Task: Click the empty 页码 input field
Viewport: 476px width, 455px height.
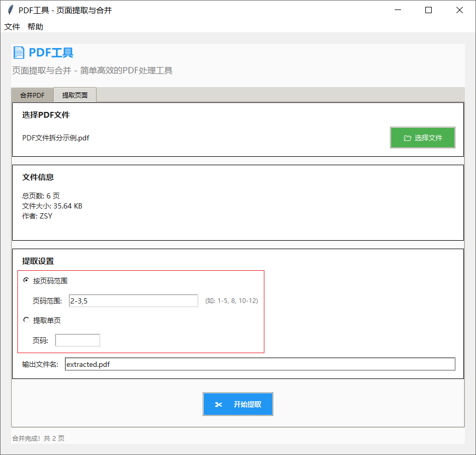Action: pyautogui.click(x=77, y=340)
